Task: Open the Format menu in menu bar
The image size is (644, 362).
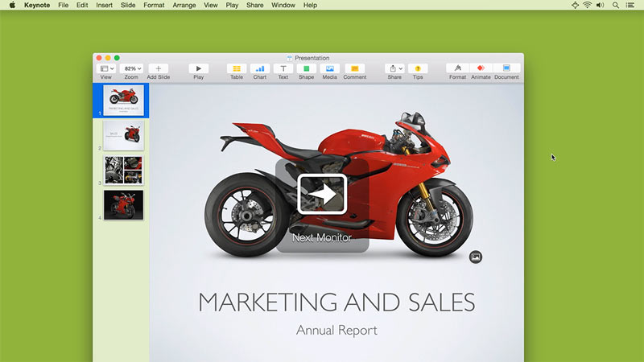Action: pos(154,5)
